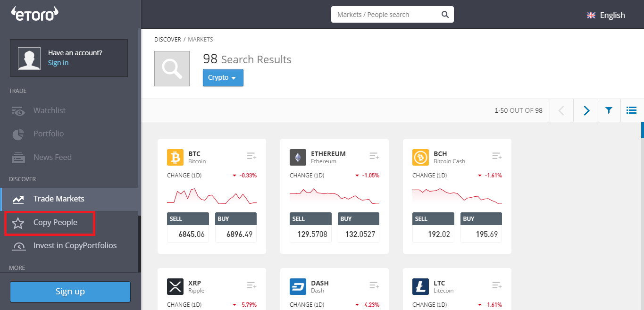
Task: Add ETHEREUM to watchlist icon
Action: coord(374,156)
